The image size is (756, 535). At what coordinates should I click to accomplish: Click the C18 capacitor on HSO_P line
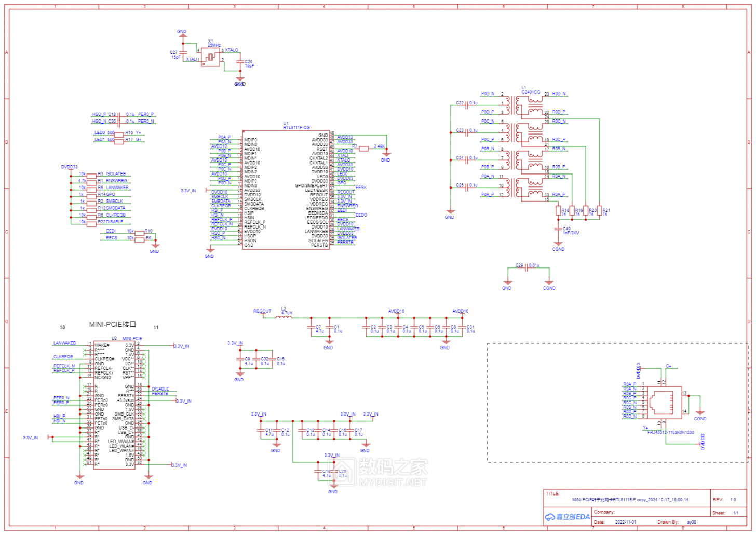pyautogui.click(x=119, y=115)
